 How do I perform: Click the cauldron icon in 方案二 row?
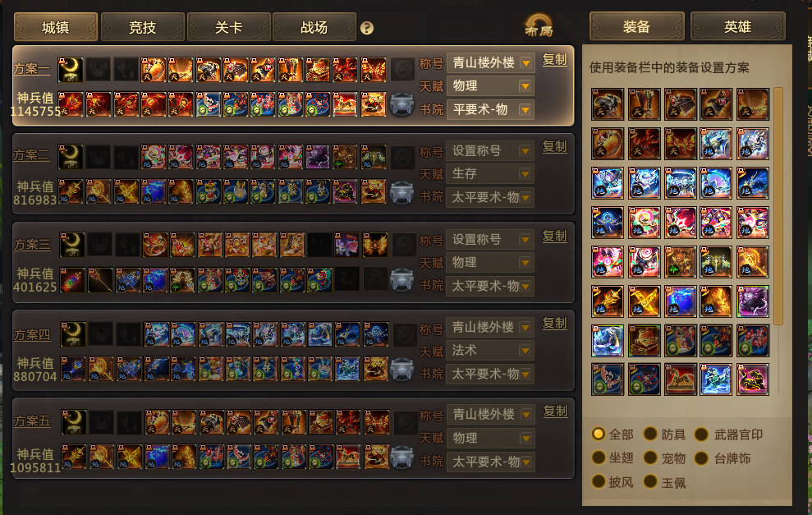pos(401,192)
